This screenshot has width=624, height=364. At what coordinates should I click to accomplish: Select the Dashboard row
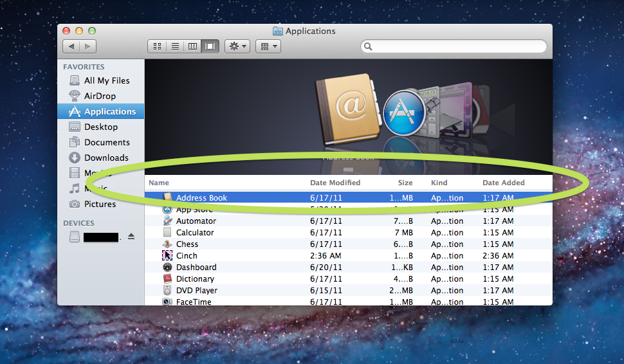click(x=349, y=267)
